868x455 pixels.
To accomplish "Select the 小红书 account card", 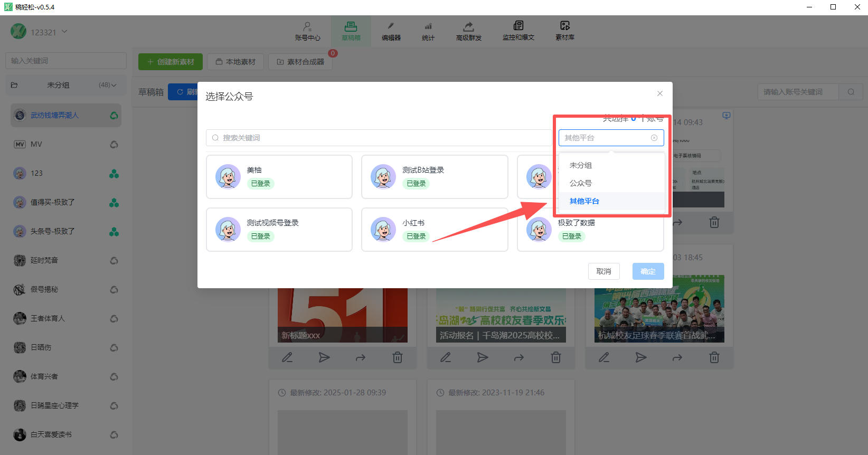I will pyautogui.click(x=434, y=230).
